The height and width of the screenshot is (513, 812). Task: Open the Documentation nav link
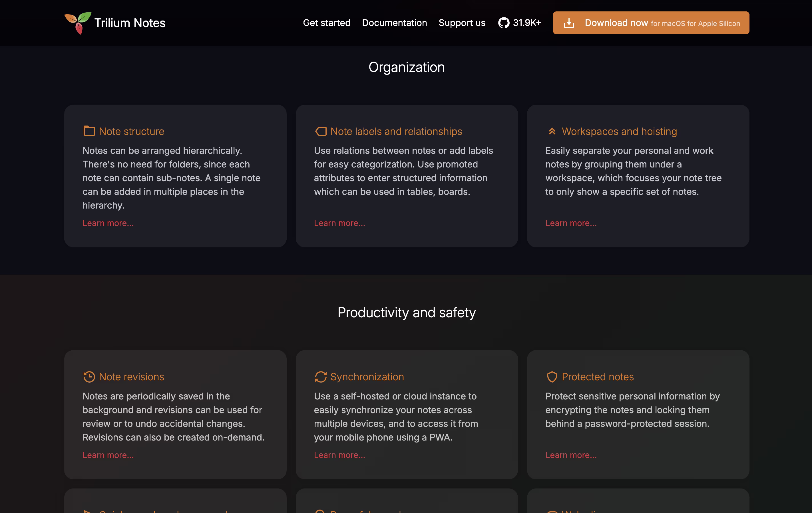tap(394, 23)
